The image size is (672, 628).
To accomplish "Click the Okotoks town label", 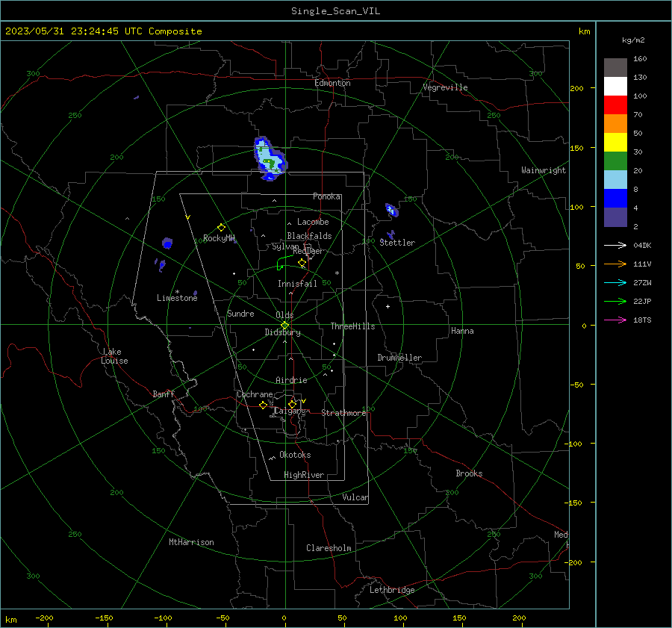I will click(x=295, y=455).
